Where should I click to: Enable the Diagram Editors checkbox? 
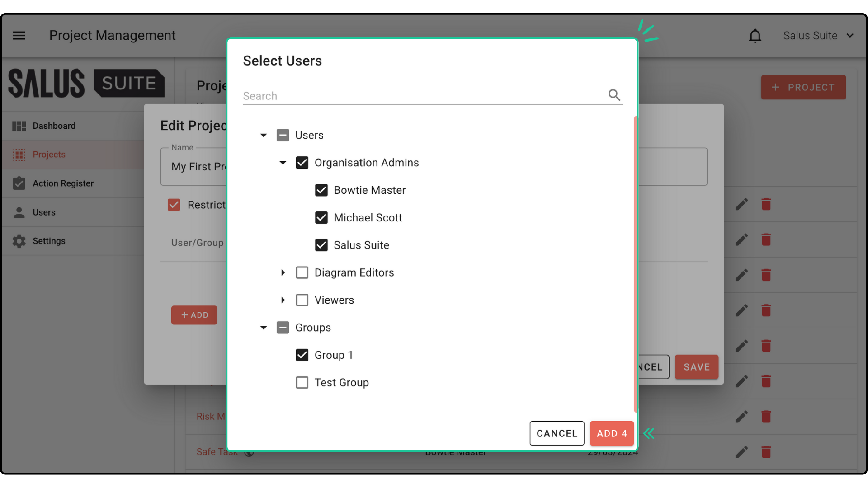click(x=302, y=273)
